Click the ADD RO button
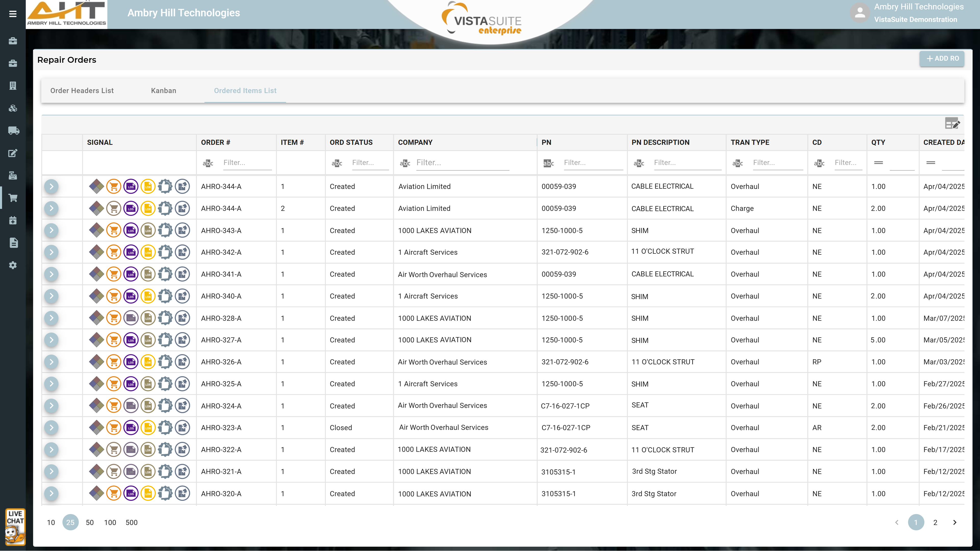This screenshot has width=980, height=551. tap(942, 59)
